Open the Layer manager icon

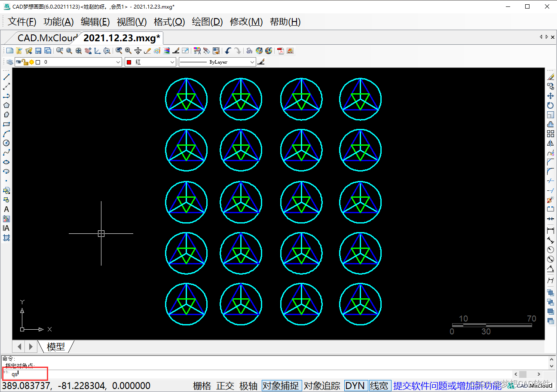[x=9, y=62]
